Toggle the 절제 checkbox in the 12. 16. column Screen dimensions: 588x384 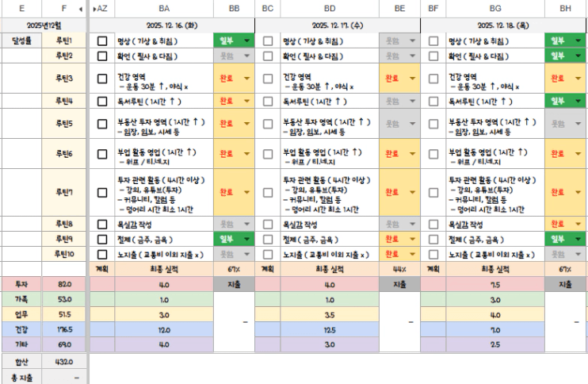102,239
